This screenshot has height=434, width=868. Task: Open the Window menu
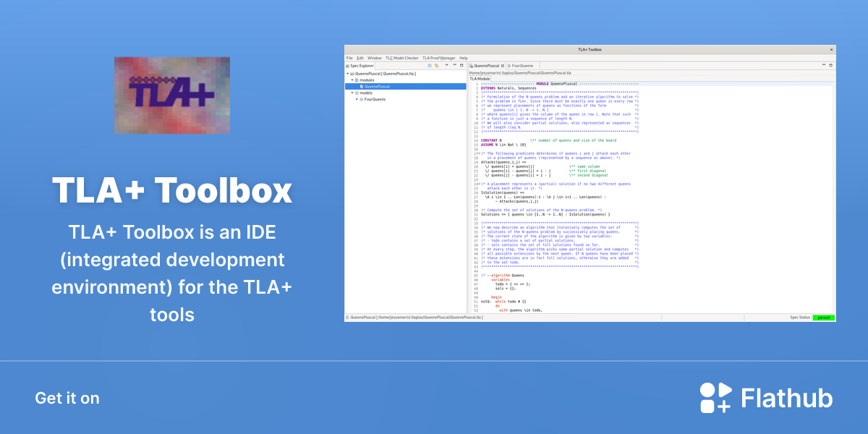point(374,58)
